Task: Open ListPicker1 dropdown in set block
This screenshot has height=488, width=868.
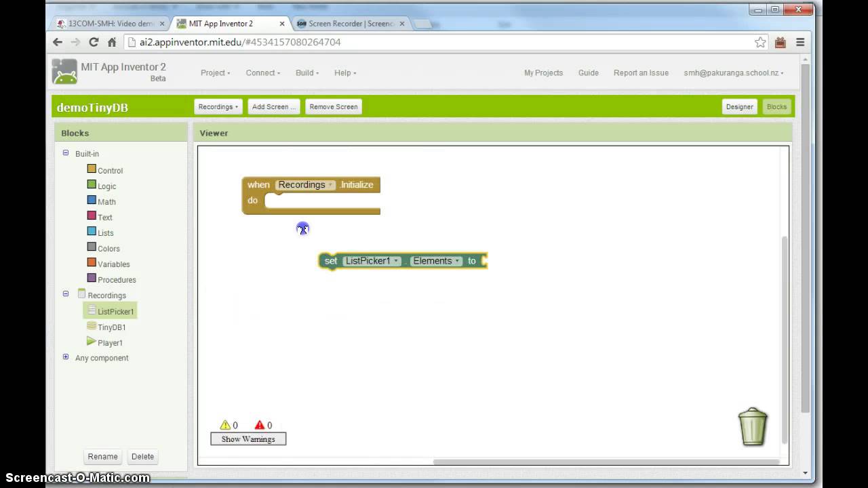Action: [x=372, y=260]
